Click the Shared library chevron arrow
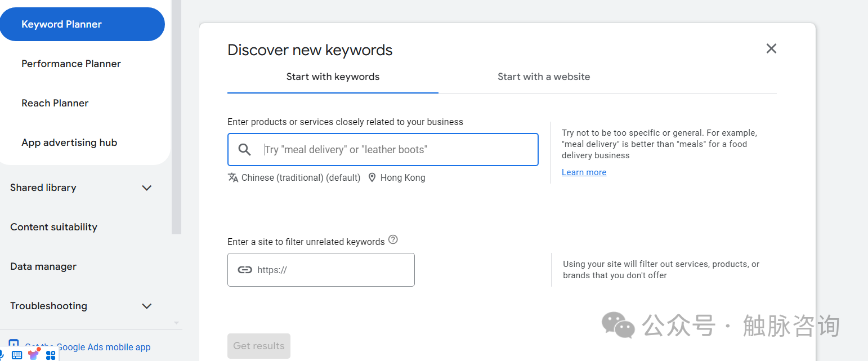This screenshot has height=361, width=868. pyautogui.click(x=147, y=188)
